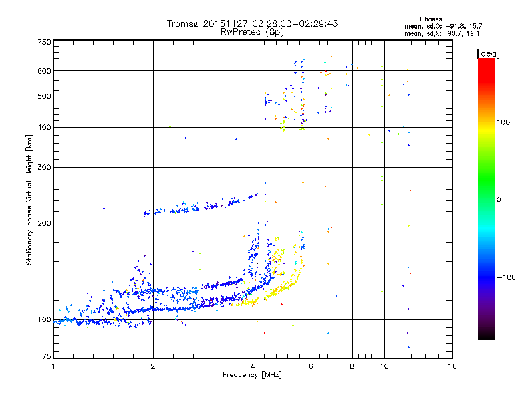The width and height of the screenshot is (532, 399).
Task: Click the '-100' color bar tick label
Action: pos(506,277)
